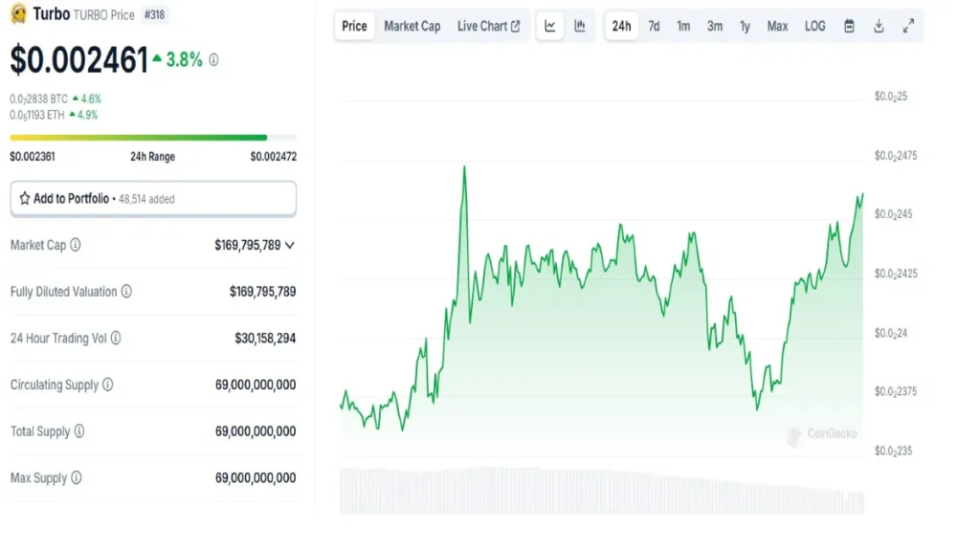
Task: Open the Live Chart tab
Action: pos(488,26)
